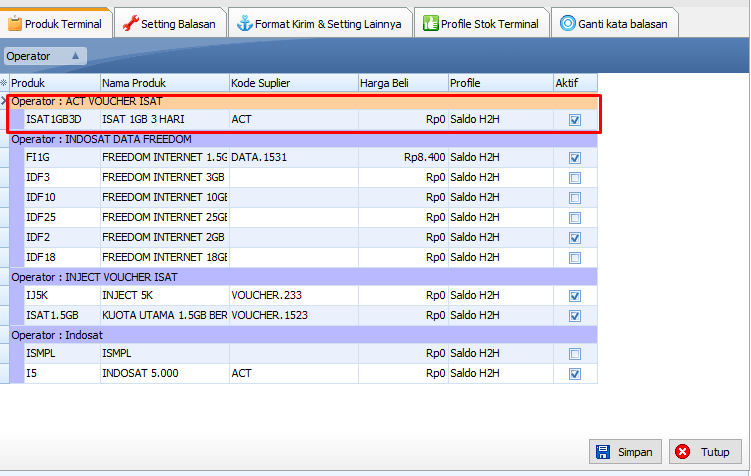
Task: Click the circle icon on Ganti kata balasan tab
Action: 568,23
